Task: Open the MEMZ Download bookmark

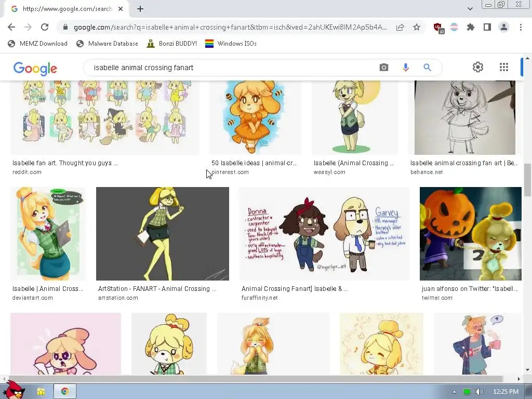Action: (x=37, y=44)
